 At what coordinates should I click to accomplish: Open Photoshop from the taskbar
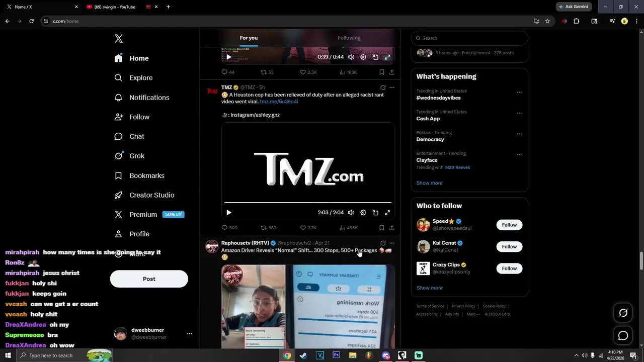(336, 355)
